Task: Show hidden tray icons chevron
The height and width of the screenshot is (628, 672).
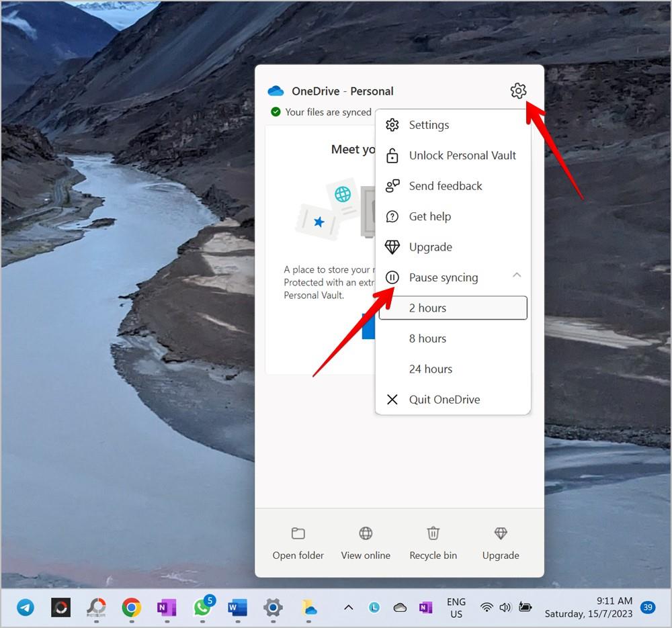Action: tap(349, 607)
